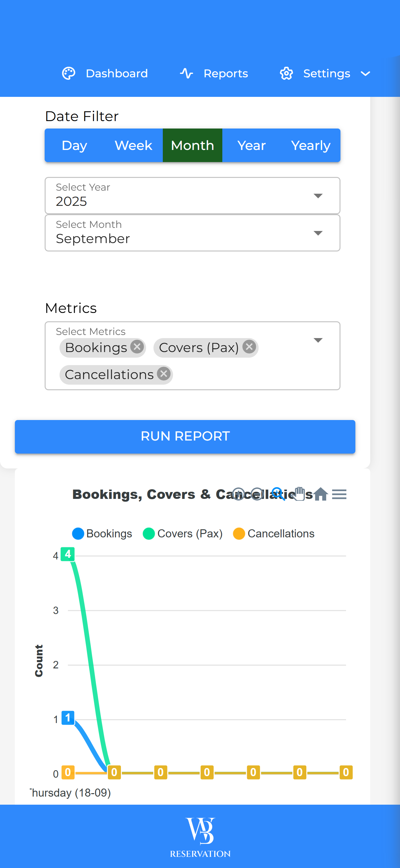Open the chart hamburger export menu

[x=339, y=494]
